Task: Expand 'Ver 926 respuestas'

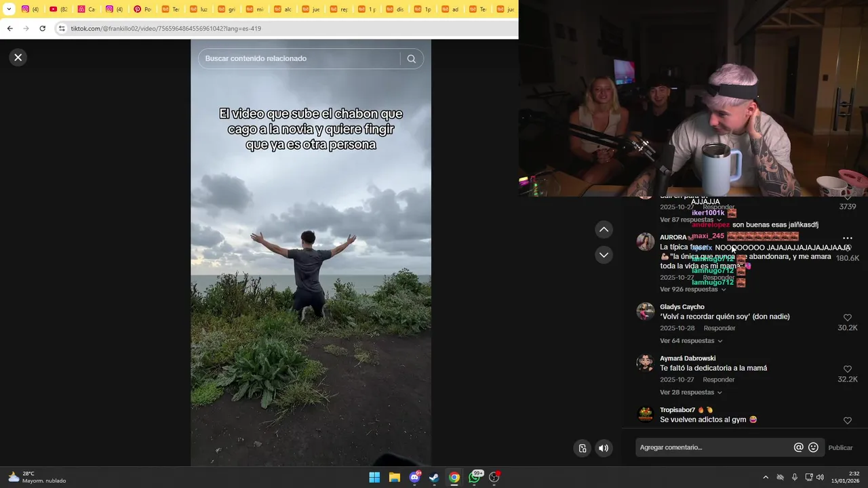Action: [x=692, y=289]
